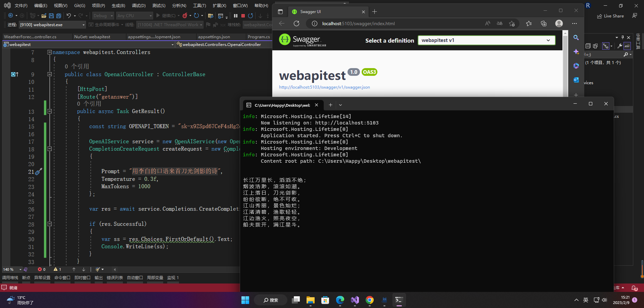The height and width of the screenshot is (308, 644).
Task: Click the Undo arrow in the Visual Studio toolbar
Action: coord(68,15)
